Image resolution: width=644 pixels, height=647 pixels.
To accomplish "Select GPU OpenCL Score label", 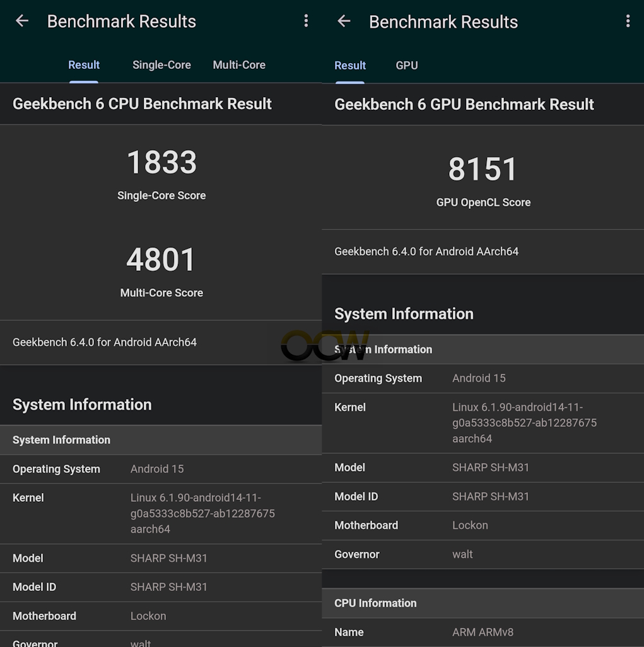I will tap(483, 202).
